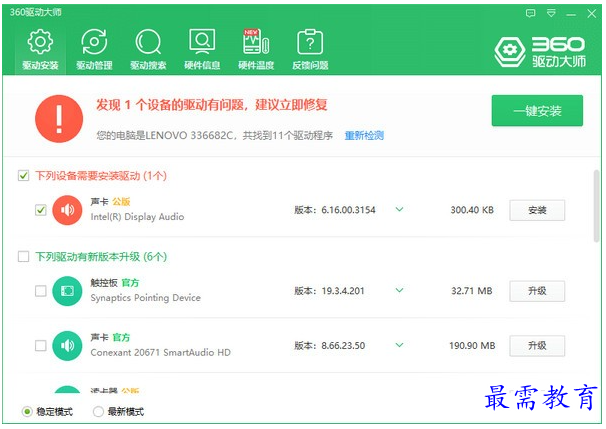Click the 官方 tag beside 触控板

(x=130, y=283)
